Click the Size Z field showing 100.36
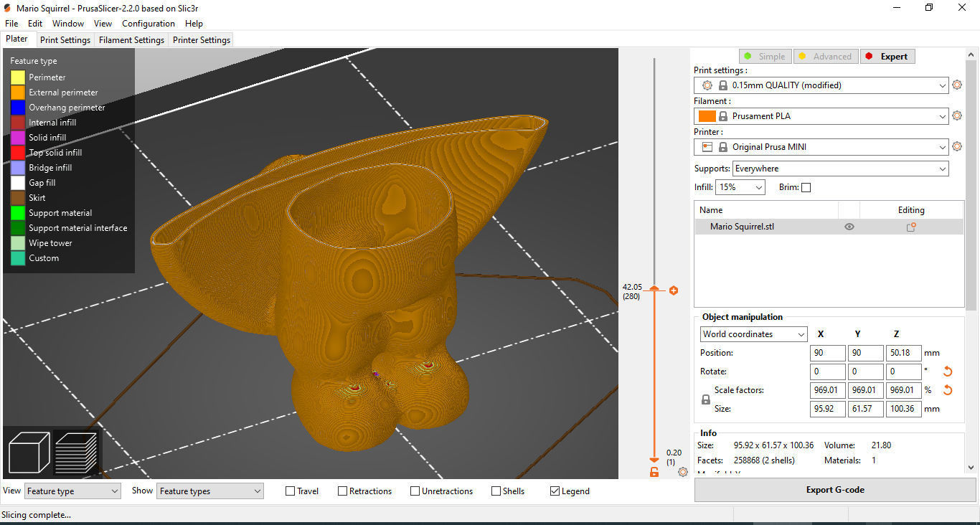The image size is (980, 525). (903, 409)
